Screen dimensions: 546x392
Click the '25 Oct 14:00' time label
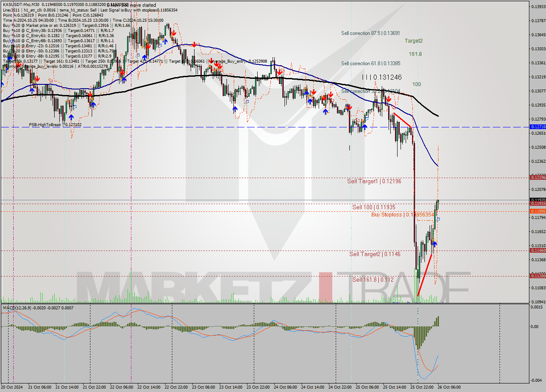click(x=394, y=387)
